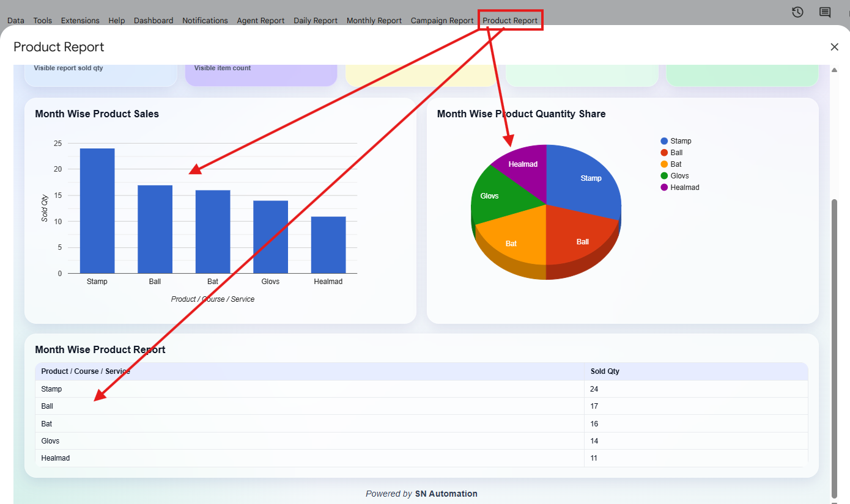The width and height of the screenshot is (850, 504).
Task: Open the Tools menu
Action: point(43,20)
